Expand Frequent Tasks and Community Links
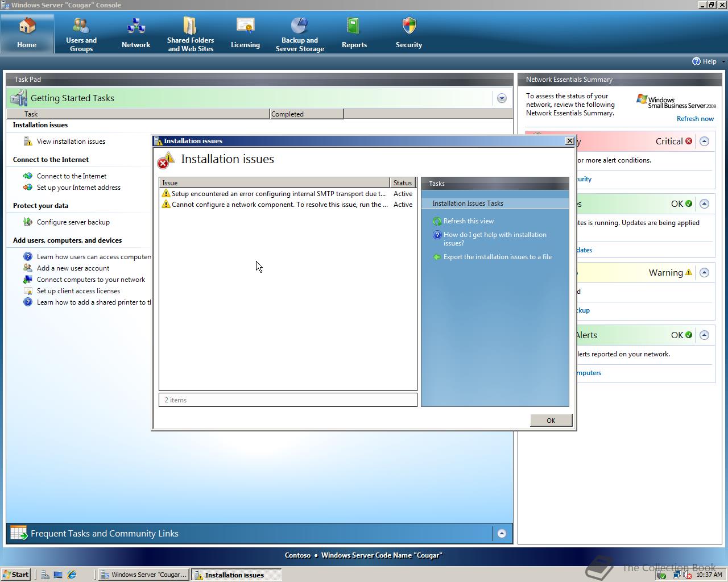This screenshot has width=728, height=582. click(502, 533)
